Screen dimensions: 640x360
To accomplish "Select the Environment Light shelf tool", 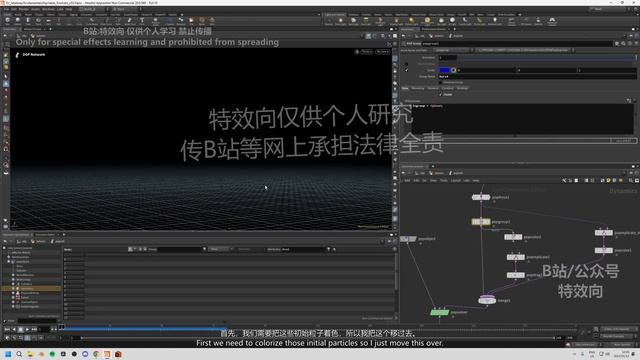I will tap(427, 20).
